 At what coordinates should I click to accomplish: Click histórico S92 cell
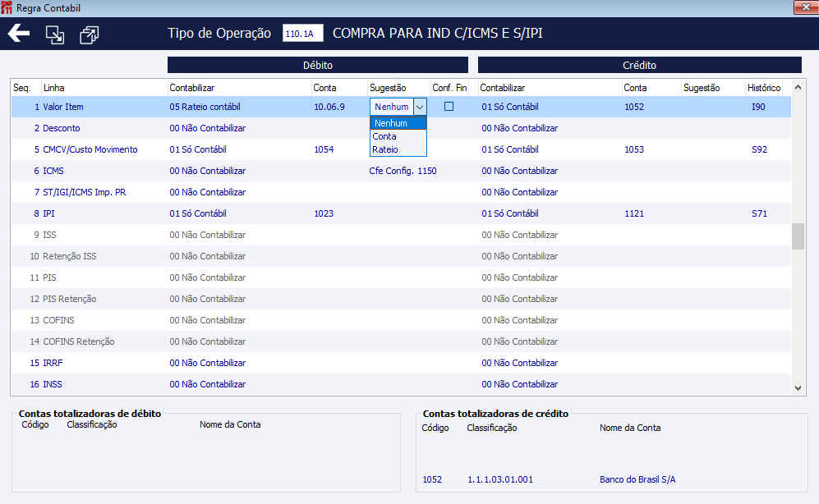pos(760,149)
